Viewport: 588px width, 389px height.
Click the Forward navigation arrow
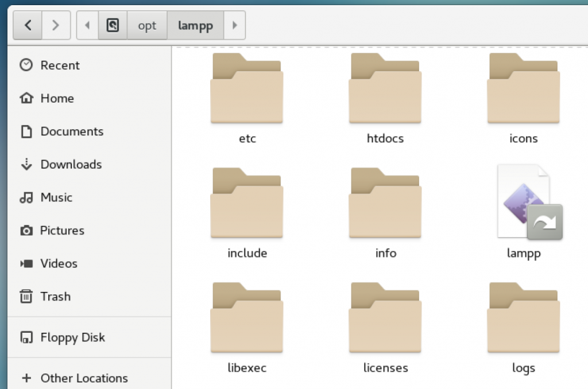pos(55,25)
